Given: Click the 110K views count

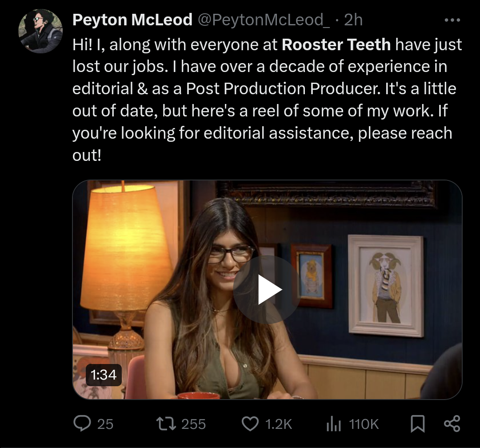Looking at the screenshot, I should click(364, 424).
